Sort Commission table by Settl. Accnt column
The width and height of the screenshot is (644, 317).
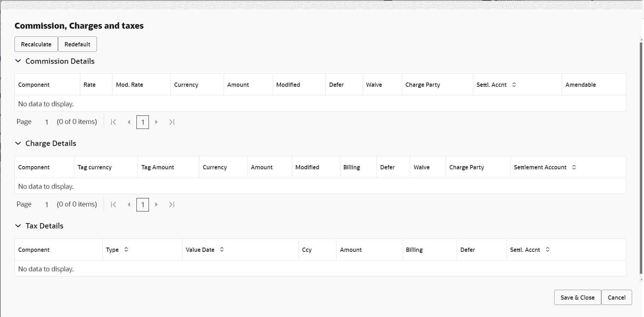click(514, 85)
